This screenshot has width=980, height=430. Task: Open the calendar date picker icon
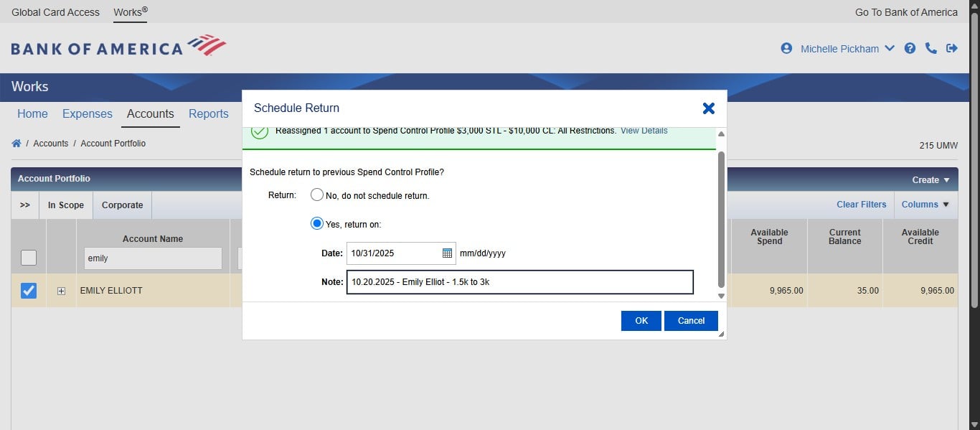[447, 253]
